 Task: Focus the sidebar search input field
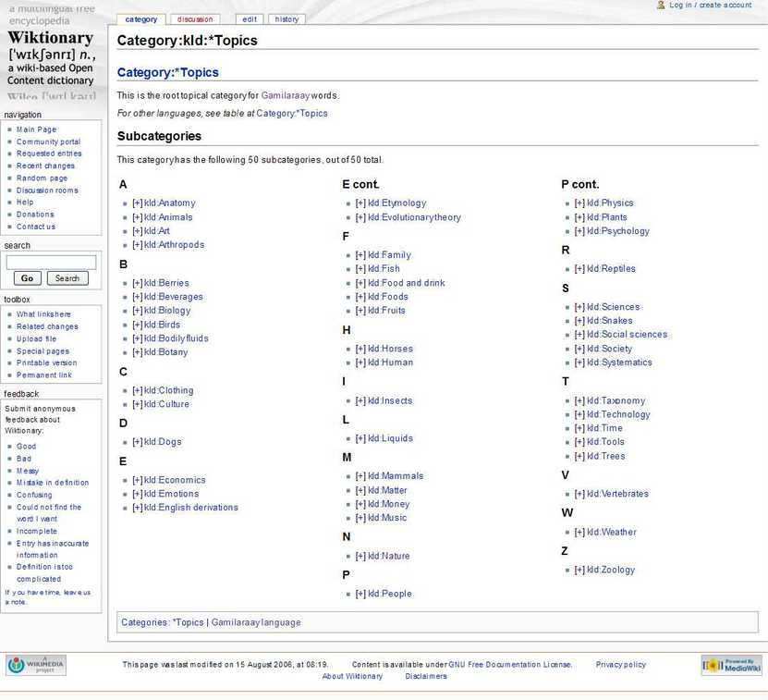51,263
